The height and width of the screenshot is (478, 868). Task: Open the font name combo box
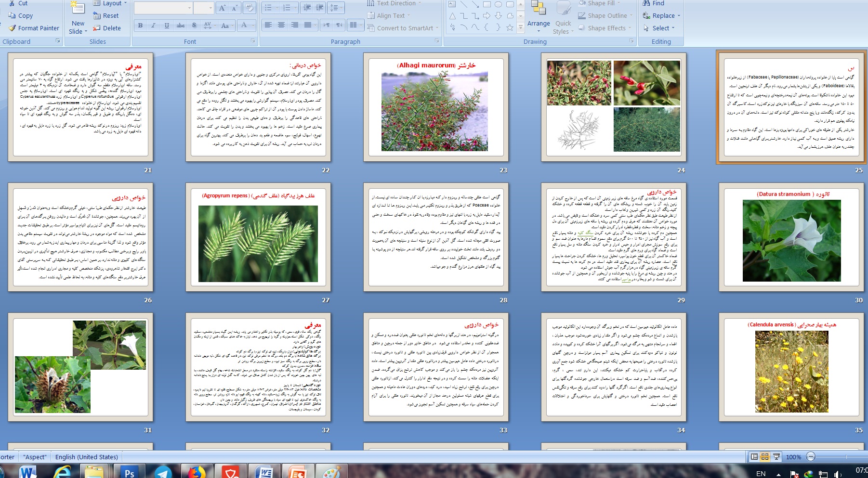[x=163, y=8]
